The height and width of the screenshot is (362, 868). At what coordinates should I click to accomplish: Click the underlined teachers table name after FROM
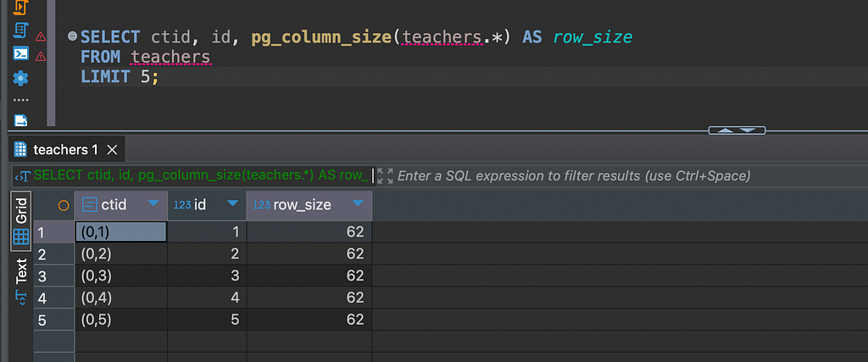(x=170, y=57)
